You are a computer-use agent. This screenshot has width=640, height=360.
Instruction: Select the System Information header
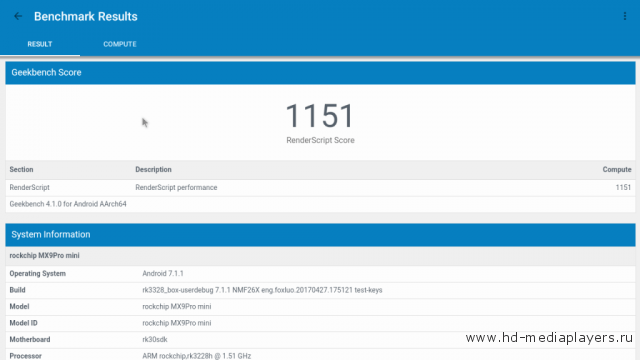coord(320,235)
